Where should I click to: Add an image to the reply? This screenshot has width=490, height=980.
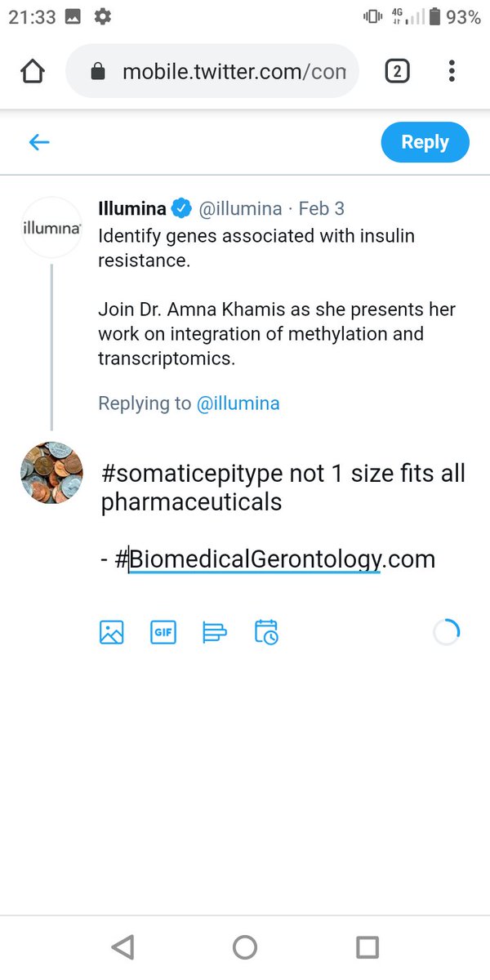[x=111, y=631]
